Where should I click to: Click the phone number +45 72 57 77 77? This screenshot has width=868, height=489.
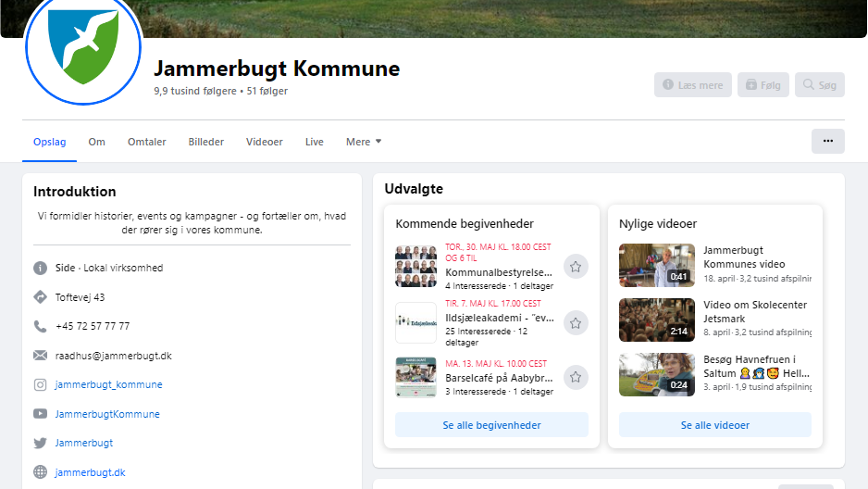click(x=93, y=326)
